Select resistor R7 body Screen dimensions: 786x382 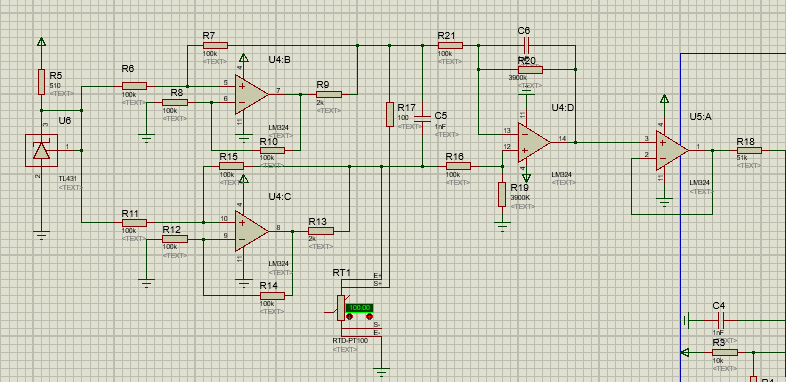click(x=215, y=46)
